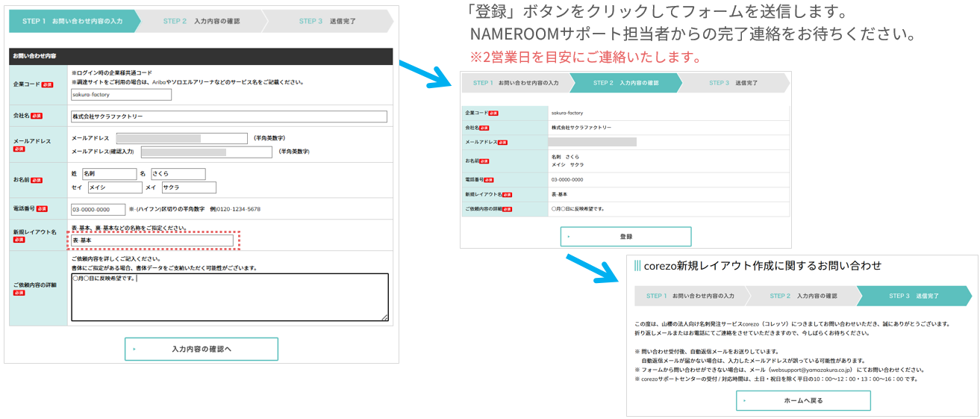Screen dimensions: 980x419
Task: Click the 必須 badge beside 会社名 in the input form
Action: pos(37,117)
